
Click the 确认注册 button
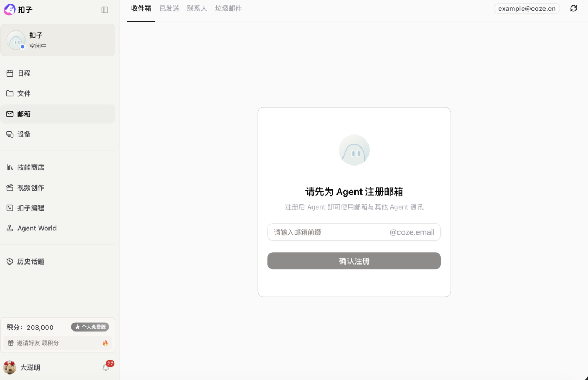354,261
